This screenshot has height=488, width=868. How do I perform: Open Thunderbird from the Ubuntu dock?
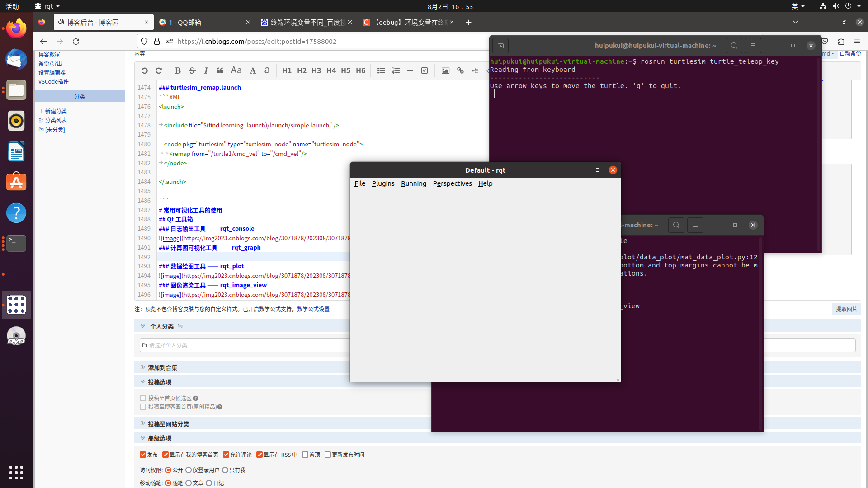click(16, 59)
